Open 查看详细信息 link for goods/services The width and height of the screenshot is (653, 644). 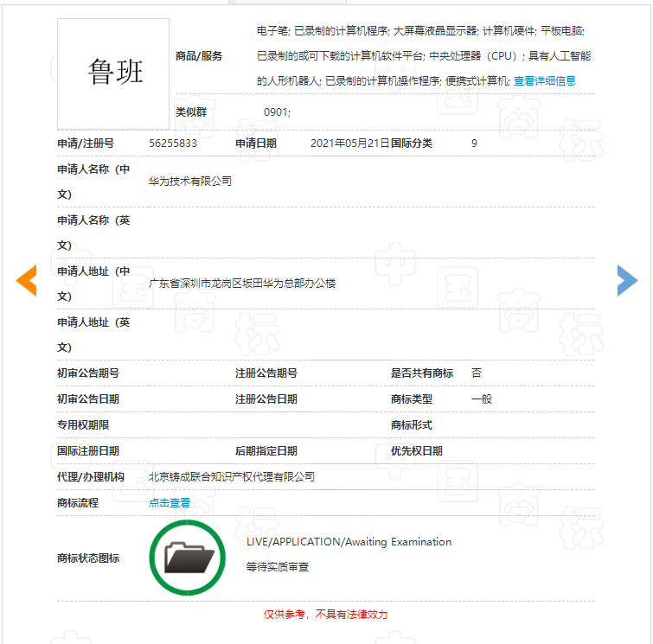[x=545, y=80]
